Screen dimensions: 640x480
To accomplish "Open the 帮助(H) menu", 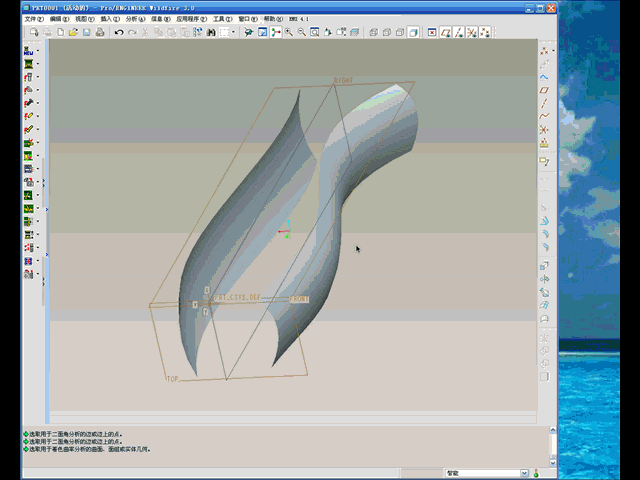I will [272, 19].
